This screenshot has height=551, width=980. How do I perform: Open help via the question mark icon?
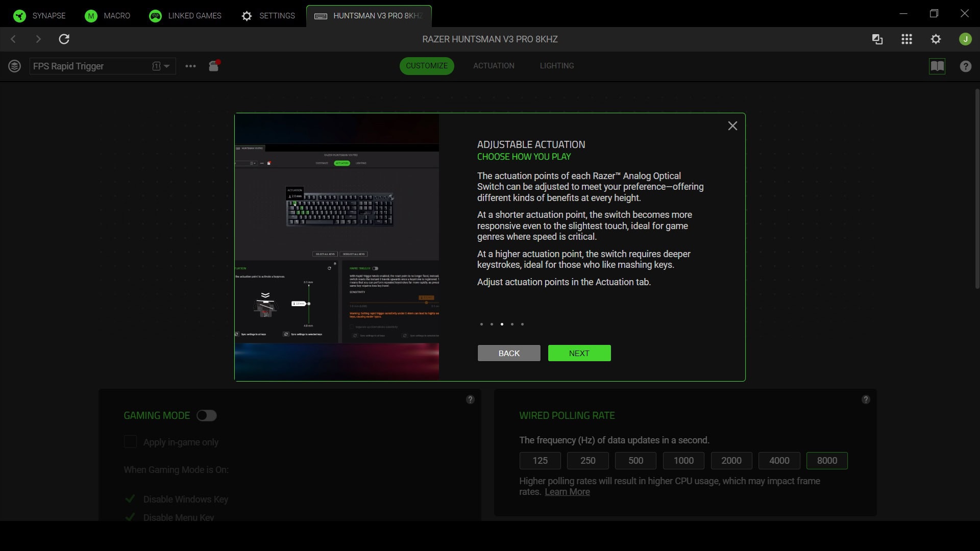pyautogui.click(x=965, y=66)
